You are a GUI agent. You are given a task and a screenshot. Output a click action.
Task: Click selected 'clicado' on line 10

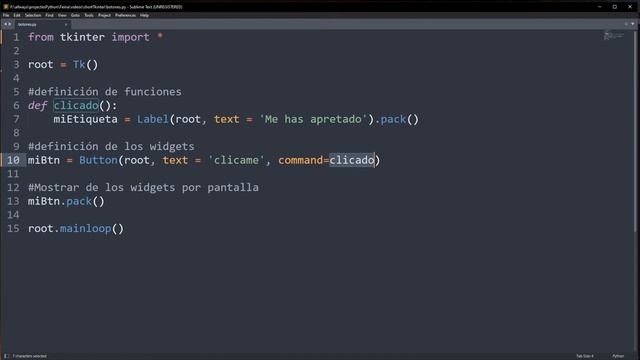click(x=352, y=160)
